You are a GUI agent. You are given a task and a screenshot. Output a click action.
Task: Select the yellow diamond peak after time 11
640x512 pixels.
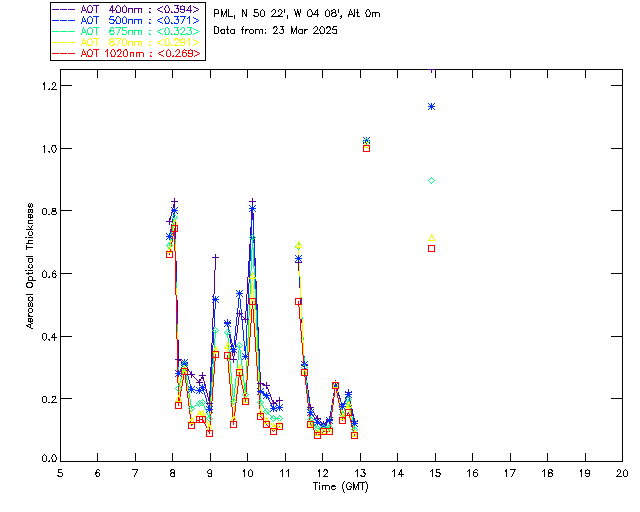pyautogui.click(x=298, y=245)
